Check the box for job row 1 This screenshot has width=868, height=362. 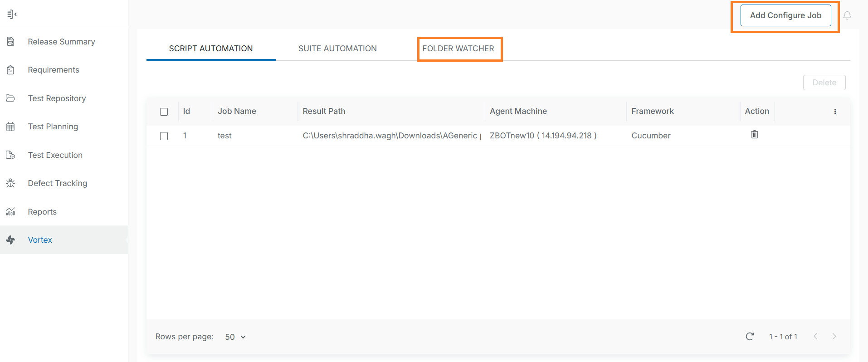tap(164, 136)
